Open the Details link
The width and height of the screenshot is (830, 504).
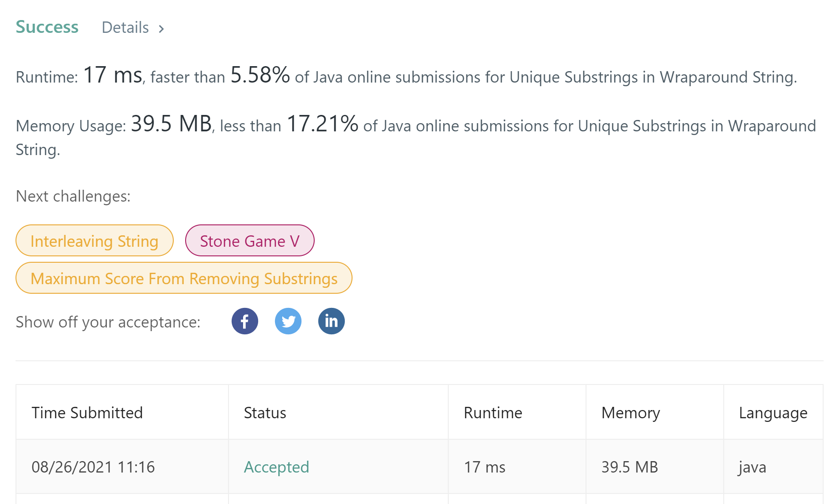pos(125,28)
